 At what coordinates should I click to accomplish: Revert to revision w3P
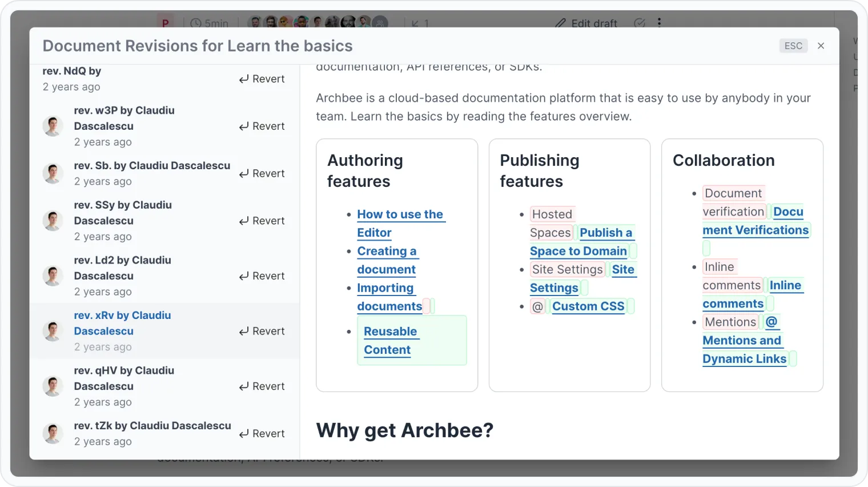(262, 126)
